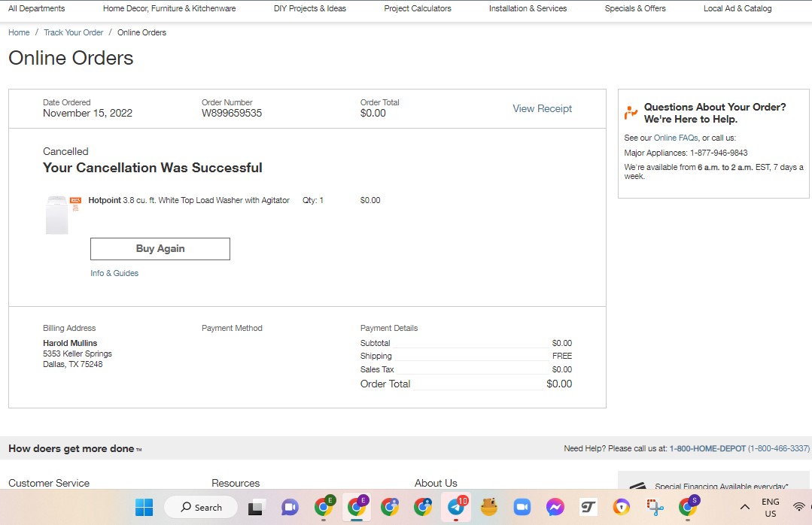
Task: Open the Wi-Fi network tray icon
Action: point(799,507)
